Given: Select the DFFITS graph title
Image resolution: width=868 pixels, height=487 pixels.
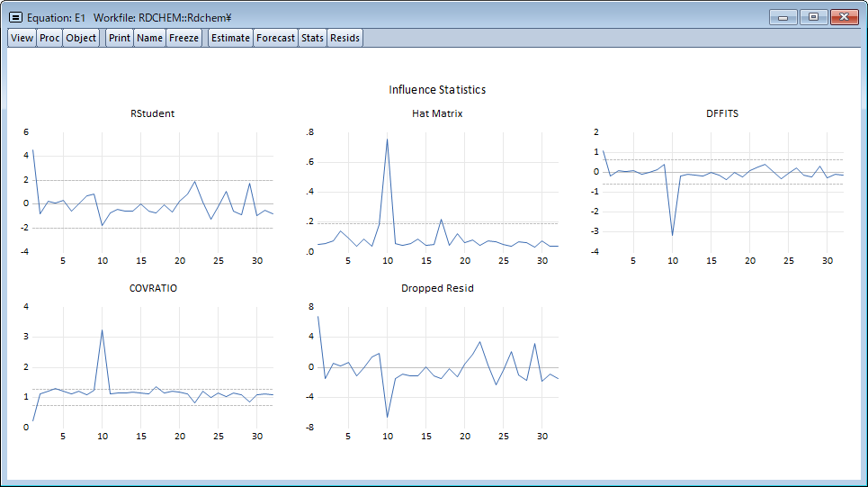Looking at the screenshot, I should coord(722,113).
